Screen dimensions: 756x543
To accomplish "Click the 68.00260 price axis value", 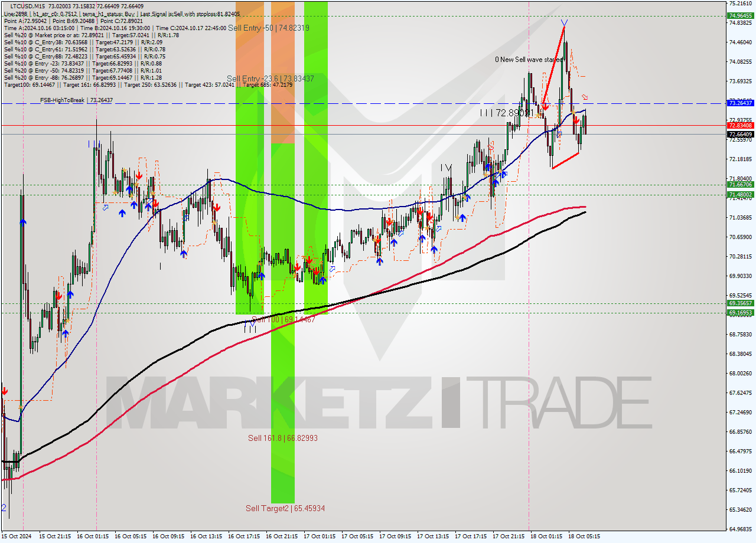I will point(741,373).
